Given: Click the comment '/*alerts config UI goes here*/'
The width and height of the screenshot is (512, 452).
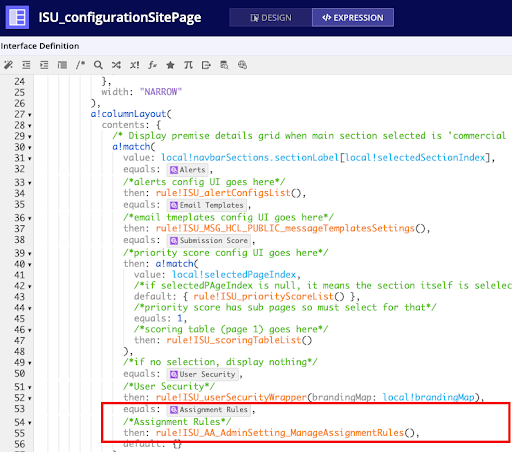Looking at the screenshot, I should coord(204,182).
